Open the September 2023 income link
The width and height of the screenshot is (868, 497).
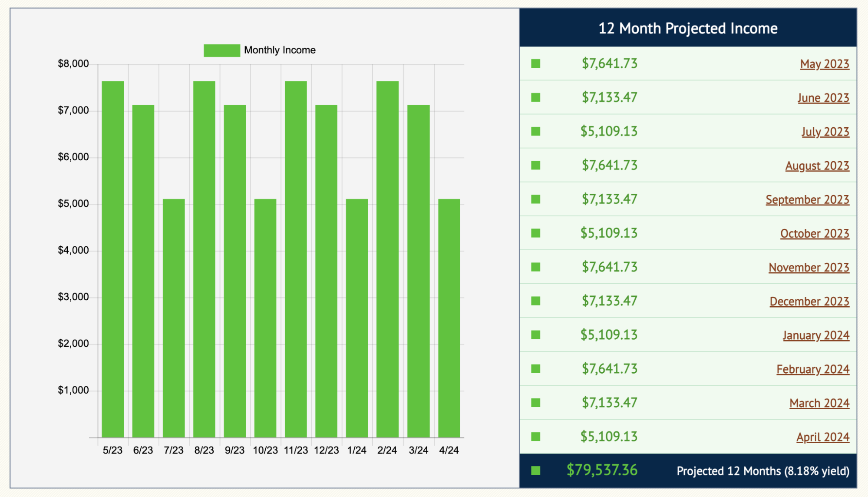(807, 199)
